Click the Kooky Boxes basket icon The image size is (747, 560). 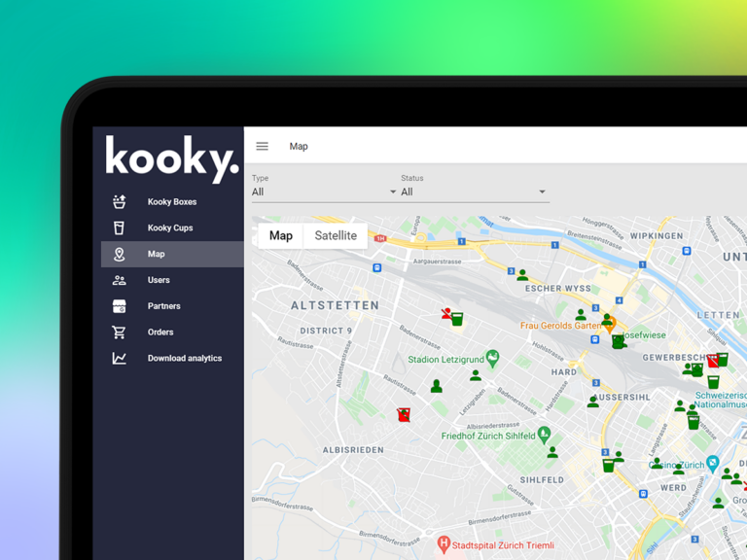(119, 201)
